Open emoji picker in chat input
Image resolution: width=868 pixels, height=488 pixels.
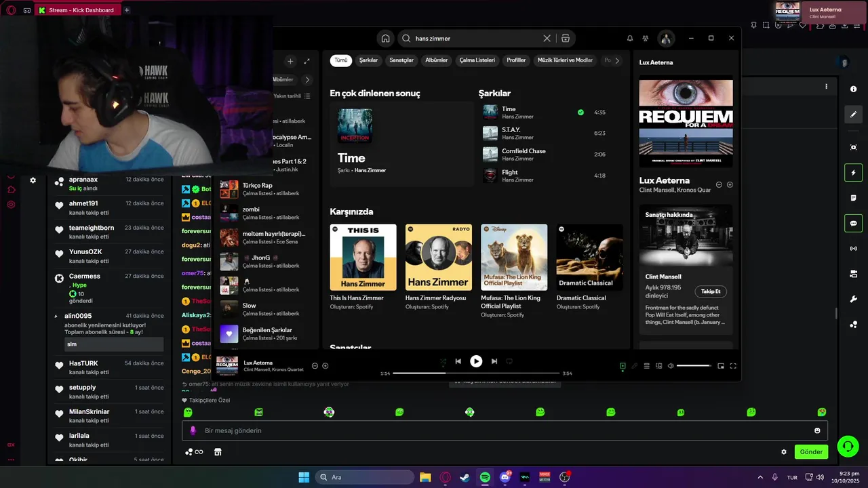click(817, 430)
